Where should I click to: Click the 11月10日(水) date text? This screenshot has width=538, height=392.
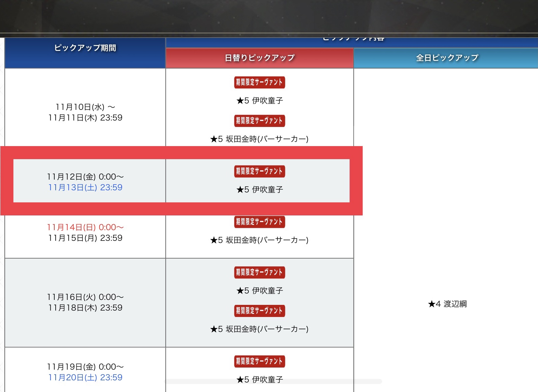click(85, 107)
